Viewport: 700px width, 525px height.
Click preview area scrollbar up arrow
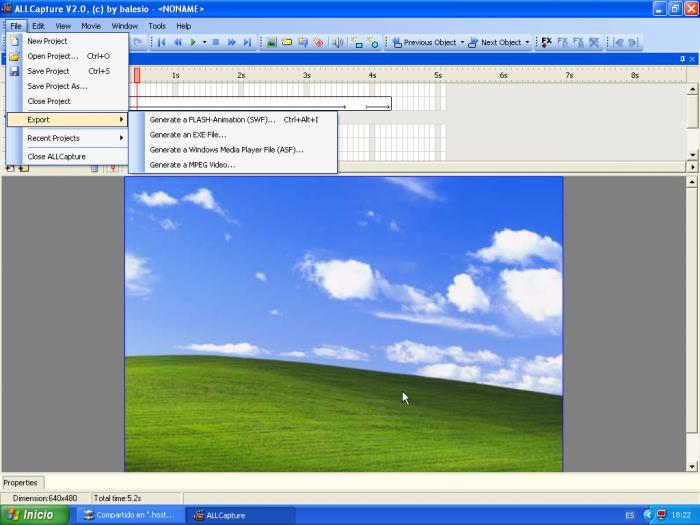tap(692, 182)
